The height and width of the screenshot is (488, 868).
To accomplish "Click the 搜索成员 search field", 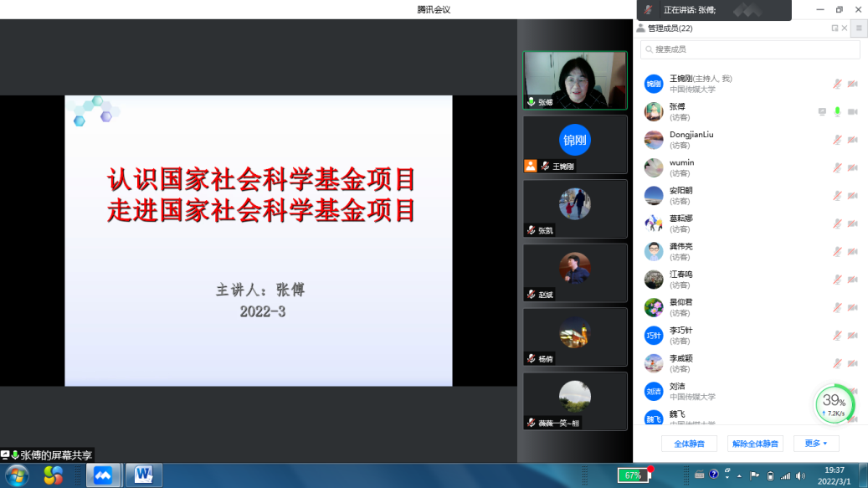I will click(x=750, y=50).
